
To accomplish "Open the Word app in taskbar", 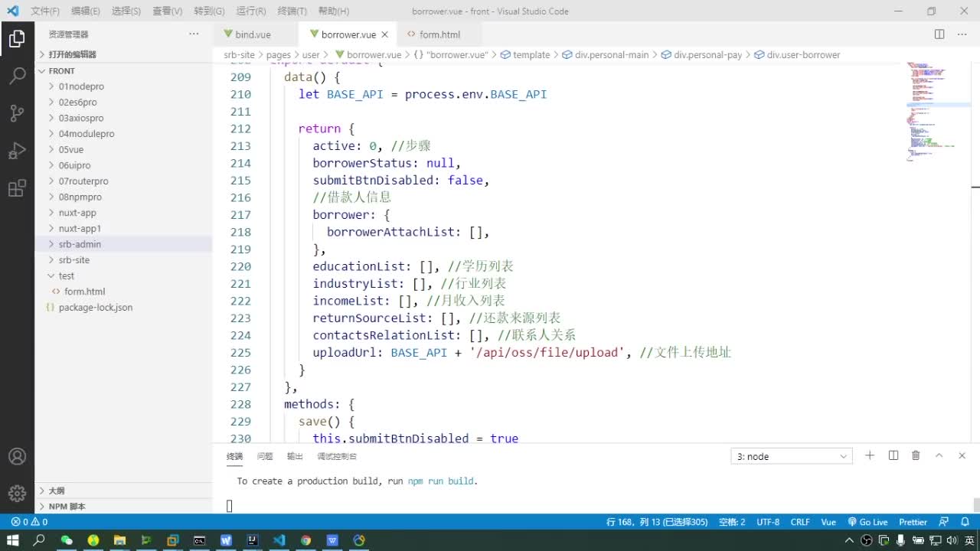I will [226, 540].
